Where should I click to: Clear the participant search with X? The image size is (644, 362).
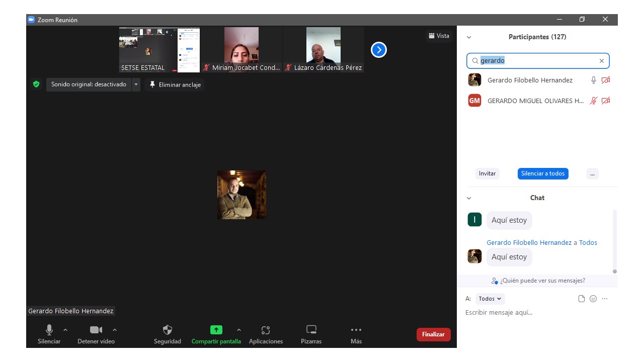pos(601,61)
